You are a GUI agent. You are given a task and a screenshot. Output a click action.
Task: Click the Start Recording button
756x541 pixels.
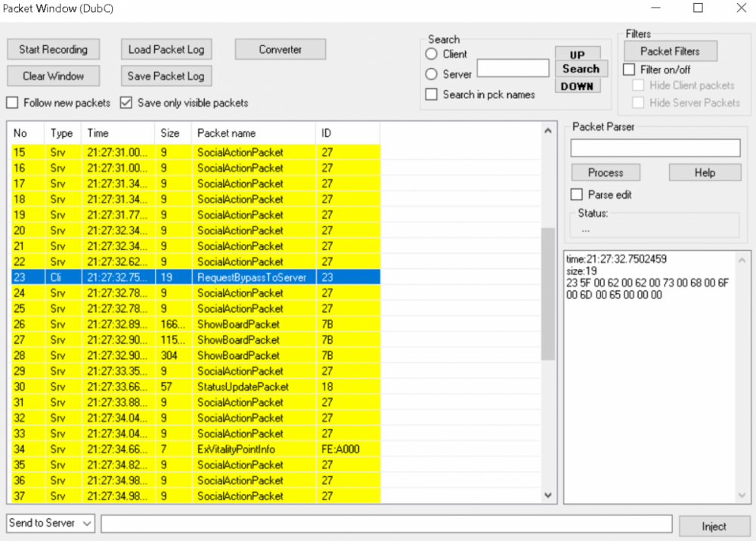[x=53, y=50]
